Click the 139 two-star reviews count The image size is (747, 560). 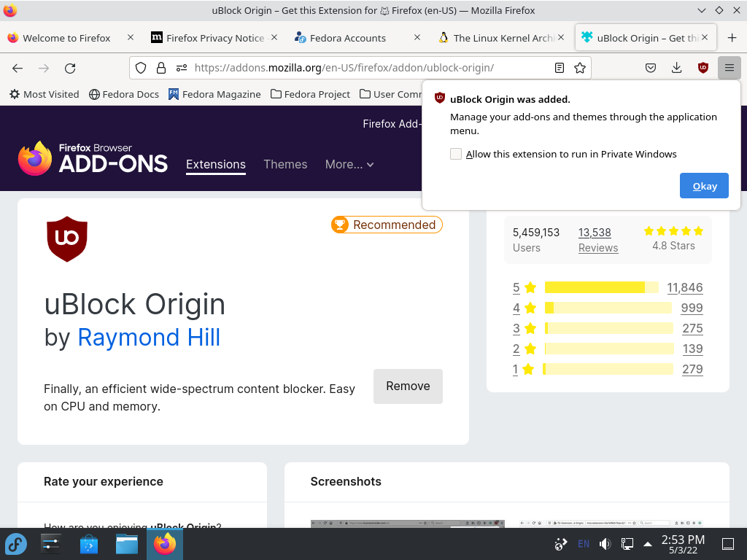coord(693,349)
